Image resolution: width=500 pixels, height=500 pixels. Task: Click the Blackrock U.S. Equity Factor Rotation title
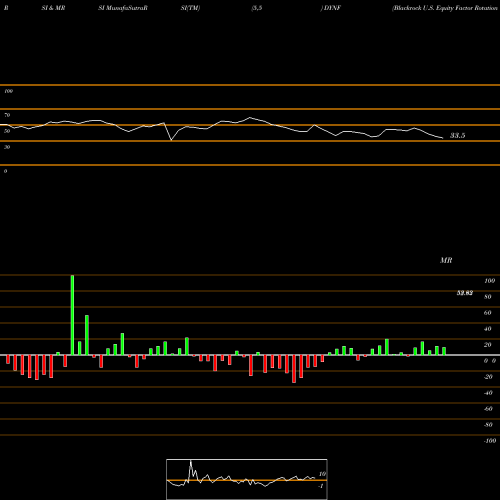pos(445,8)
